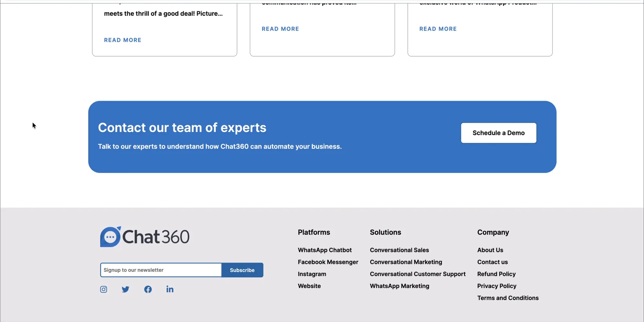The height and width of the screenshot is (322, 644).
Task: Open Conversational Customer Support link
Action: (x=418, y=274)
